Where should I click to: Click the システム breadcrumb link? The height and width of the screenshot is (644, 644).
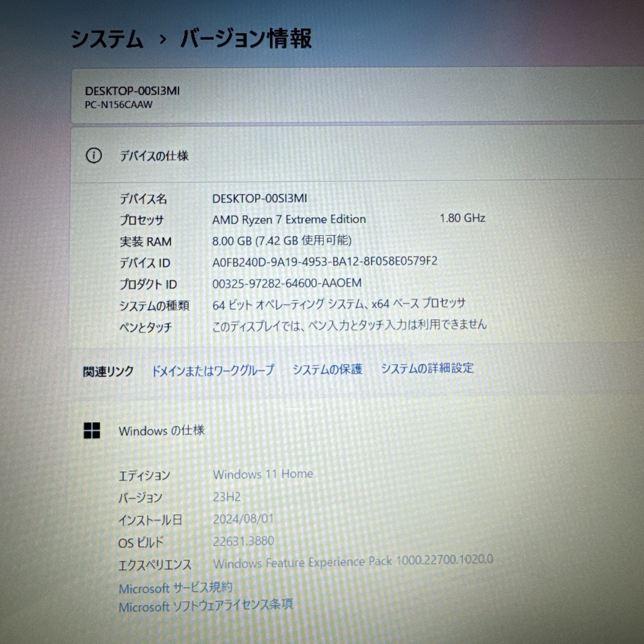coord(107,39)
